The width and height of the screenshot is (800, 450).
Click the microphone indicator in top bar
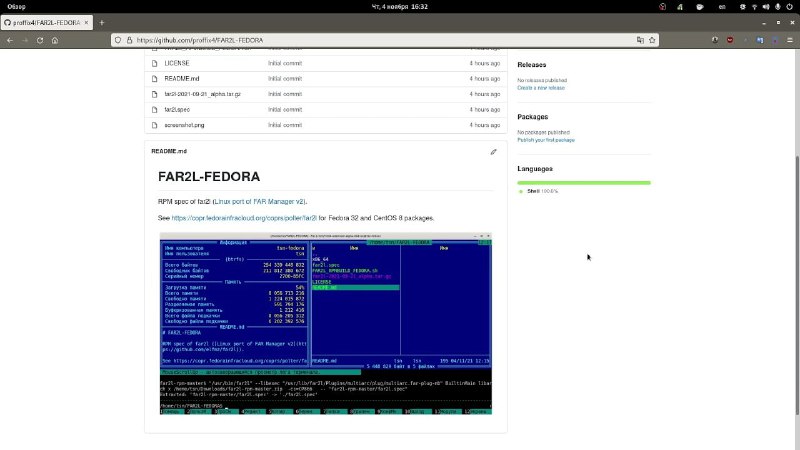tap(778, 7)
